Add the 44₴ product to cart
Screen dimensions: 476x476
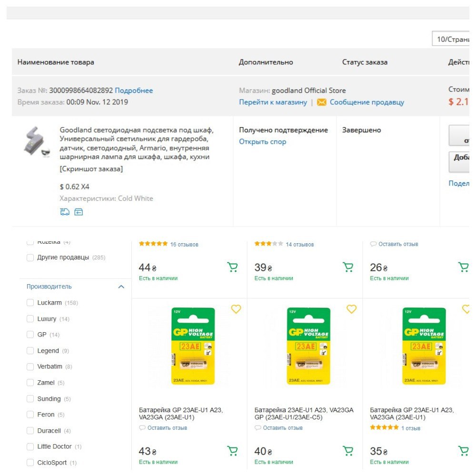tap(232, 267)
